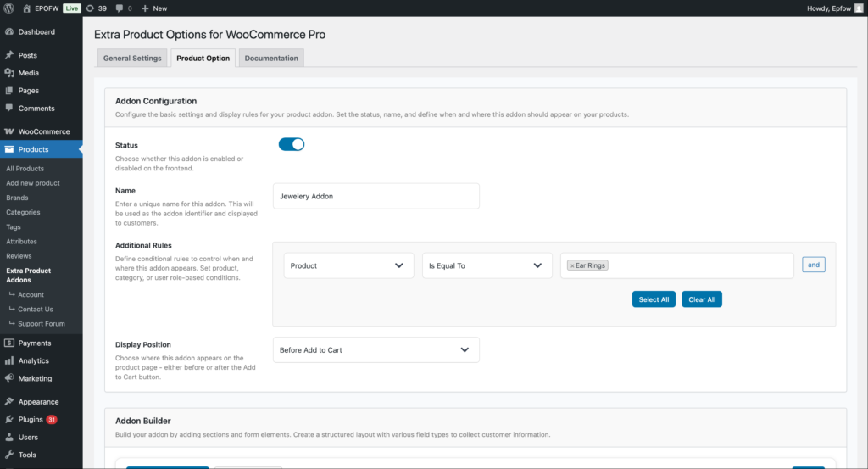Disable the addon Status toggle

click(291, 144)
